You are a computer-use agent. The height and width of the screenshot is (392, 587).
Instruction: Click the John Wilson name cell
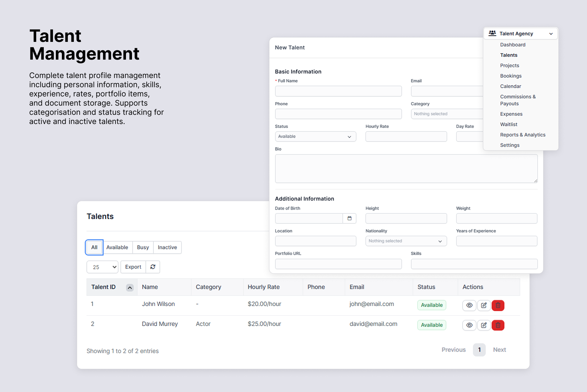(x=158, y=304)
